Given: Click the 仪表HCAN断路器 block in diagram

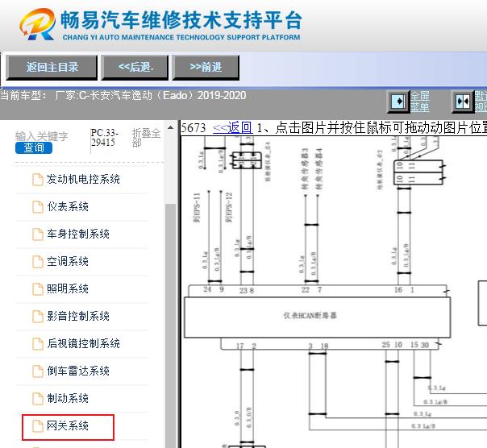Looking at the screenshot, I should [317, 317].
